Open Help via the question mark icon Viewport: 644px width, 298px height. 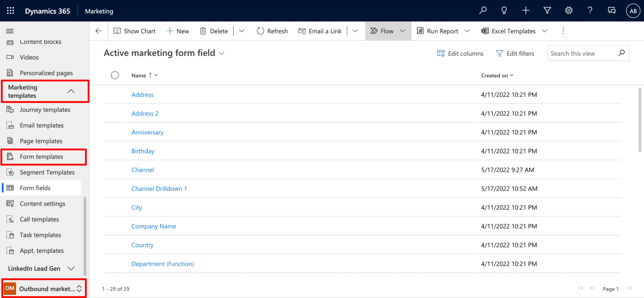(x=590, y=10)
